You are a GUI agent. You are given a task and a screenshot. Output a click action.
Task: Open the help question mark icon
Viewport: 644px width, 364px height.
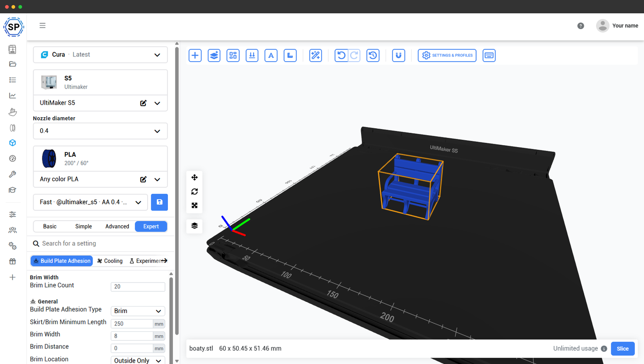tap(581, 26)
